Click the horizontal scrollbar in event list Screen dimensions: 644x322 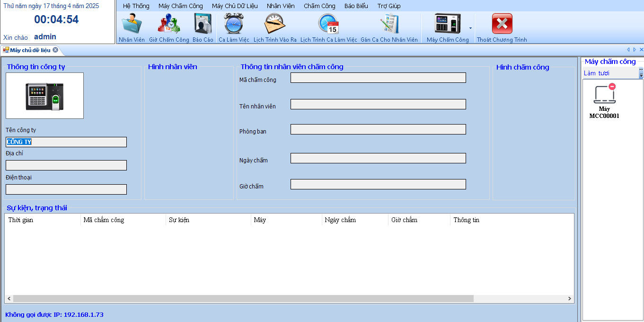coord(243,299)
